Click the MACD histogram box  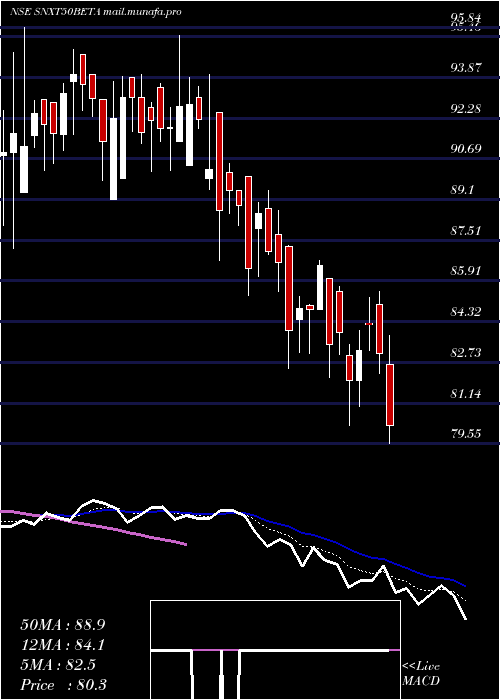coord(275,650)
